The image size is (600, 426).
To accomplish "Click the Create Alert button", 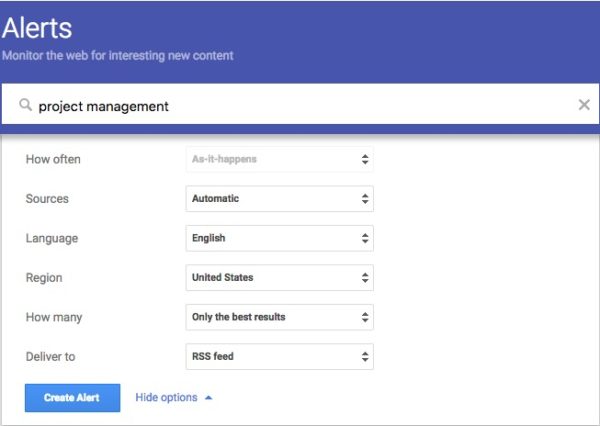I will pyautogui.click(x=72, y=398).
